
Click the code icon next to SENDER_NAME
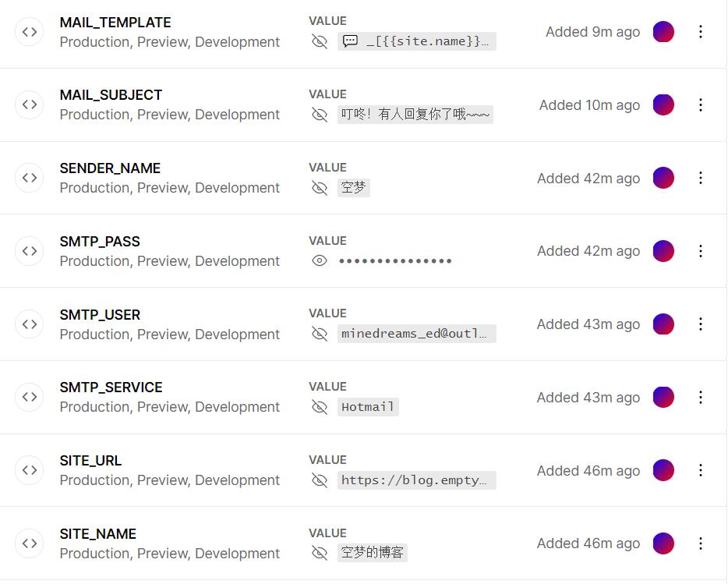pos(29,177)
